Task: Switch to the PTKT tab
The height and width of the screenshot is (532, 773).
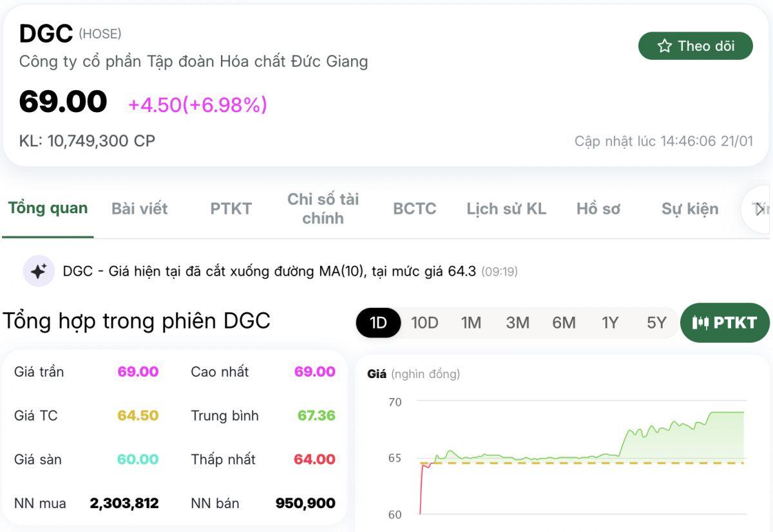Action: pyautogui.click(x=230, y=208)
